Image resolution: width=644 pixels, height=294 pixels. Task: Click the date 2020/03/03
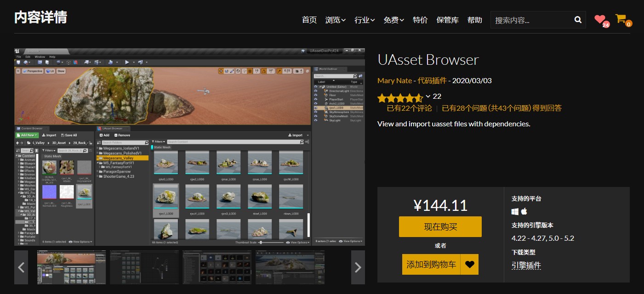[472, 80]
